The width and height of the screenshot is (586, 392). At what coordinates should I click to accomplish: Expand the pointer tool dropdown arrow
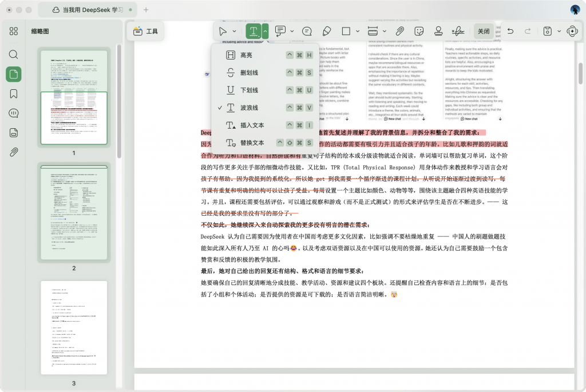click(234, 31)
